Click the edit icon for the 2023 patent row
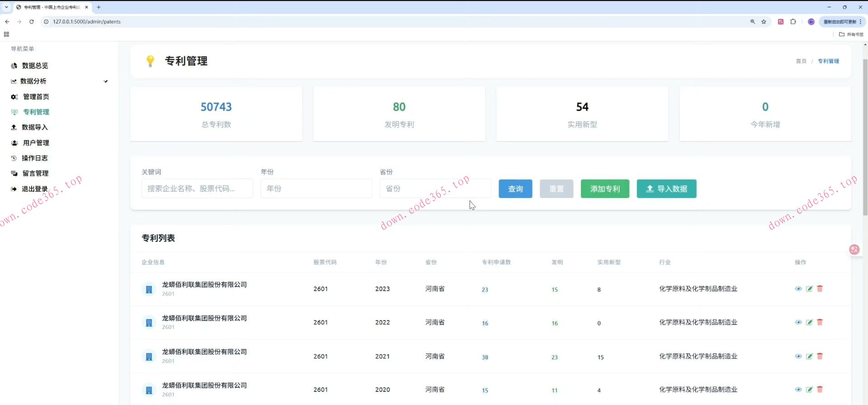The height and width of the screenshot is (405, 868). click(809, 289)
